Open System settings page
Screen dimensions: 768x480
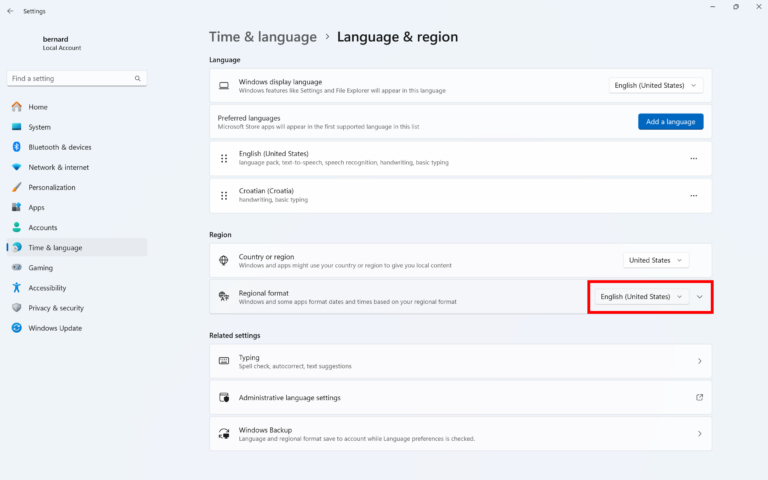tap(77, 127)
